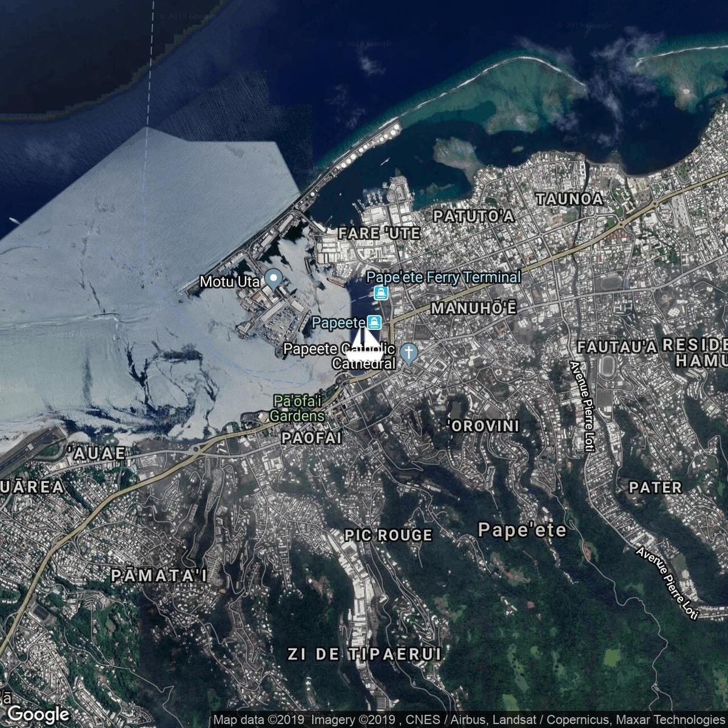Click the ZI de Tipaerui label

[x=364, y=654]
